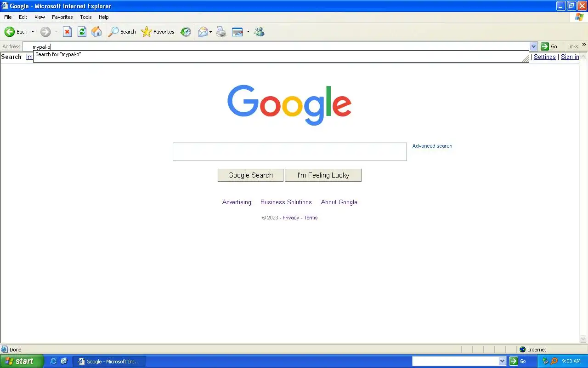
Task: Minimize the Internet Explorer window
Action: (x=561, y=6)
